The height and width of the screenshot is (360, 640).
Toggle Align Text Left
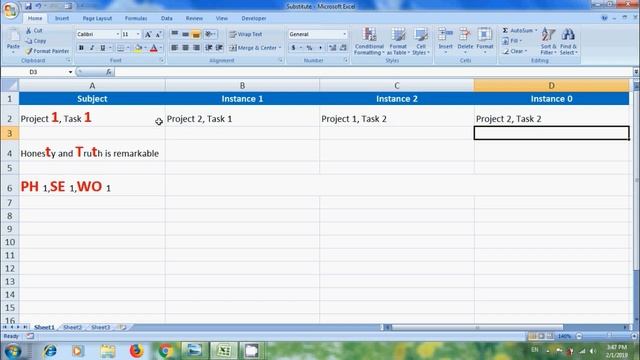click(x=174, y=48)
